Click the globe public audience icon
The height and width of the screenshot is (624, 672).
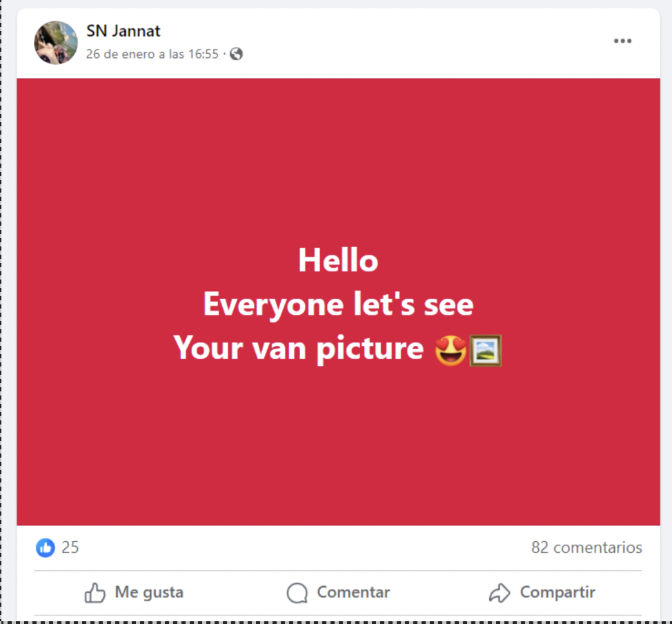(x=236, y=54)
